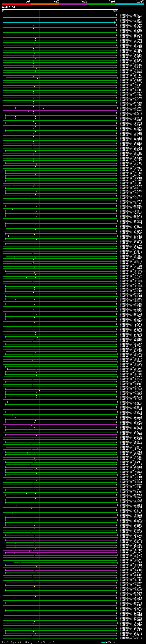The height and width of the screenshot is (644, 146).
Task: Select hit label UniRef100_Q9LXG7
Action: pyautogui.click(x=131, y=78)
